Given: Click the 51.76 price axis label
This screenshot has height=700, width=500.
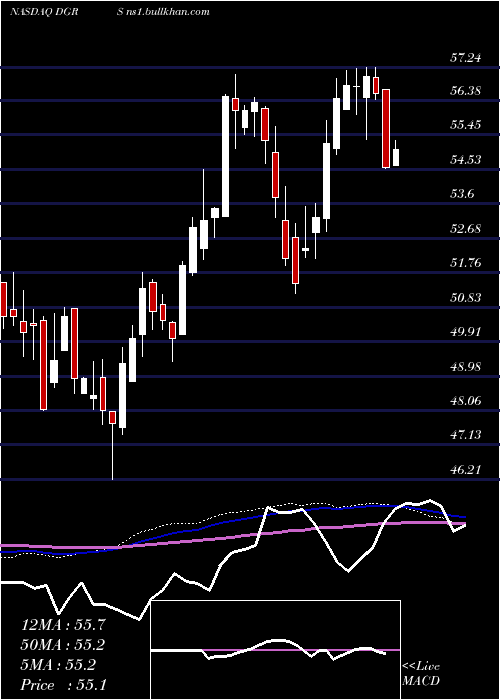Looking at the screenshot, I should pyautogui.click(x=465, y=262).
